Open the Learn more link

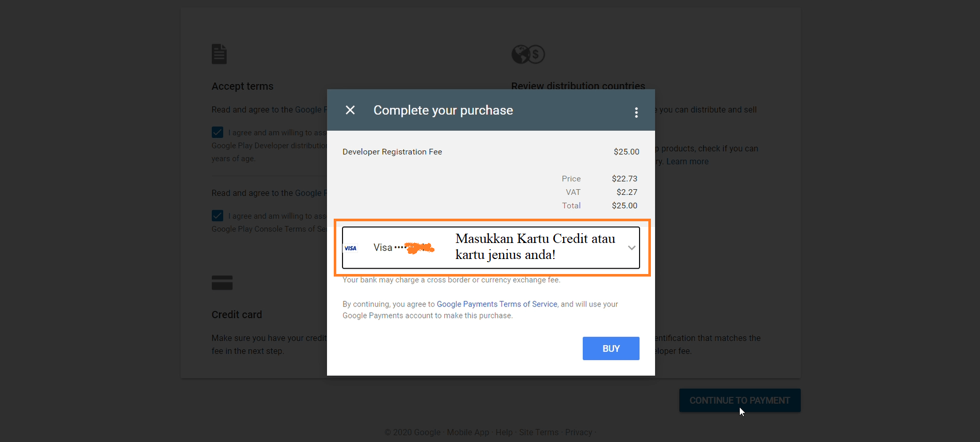point(687,162)
